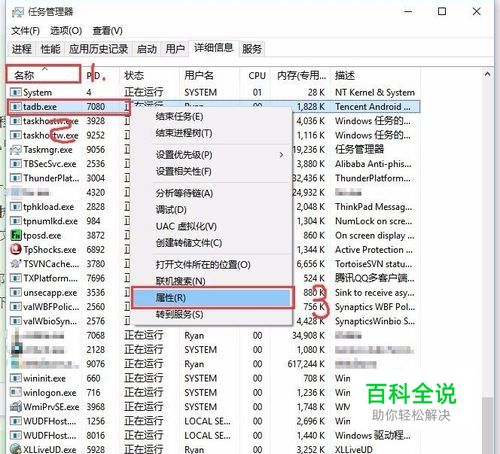
Task: Click the wininit.exe process icon
Action: coord(15,378)
